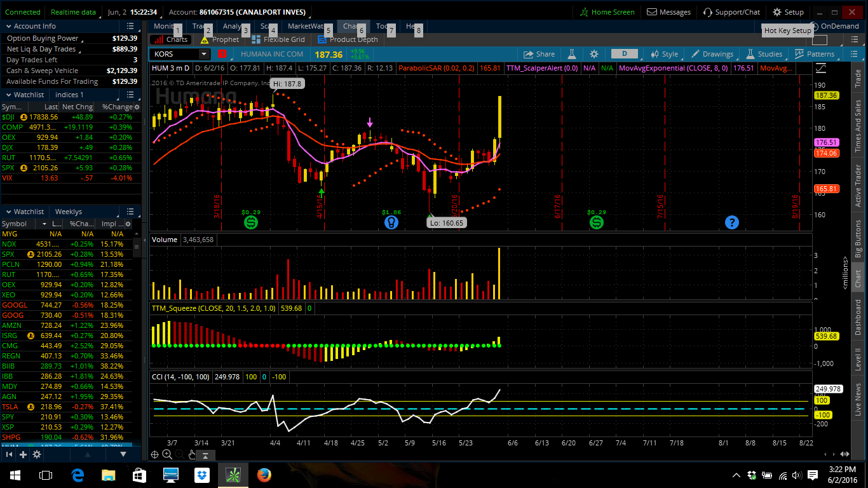Click the column gear in indices 1 watchlist header
Screen dimensions: 868x488
click(137, 107)
